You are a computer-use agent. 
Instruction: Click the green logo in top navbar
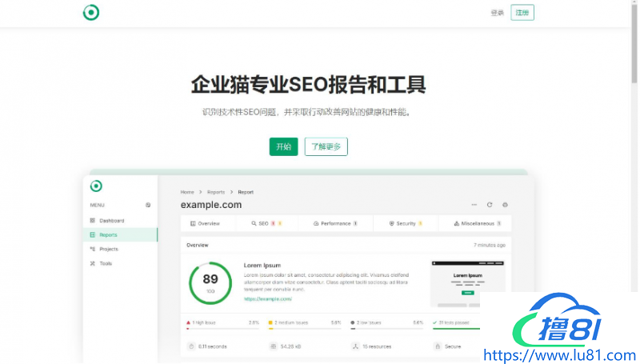tap(91, 13)
